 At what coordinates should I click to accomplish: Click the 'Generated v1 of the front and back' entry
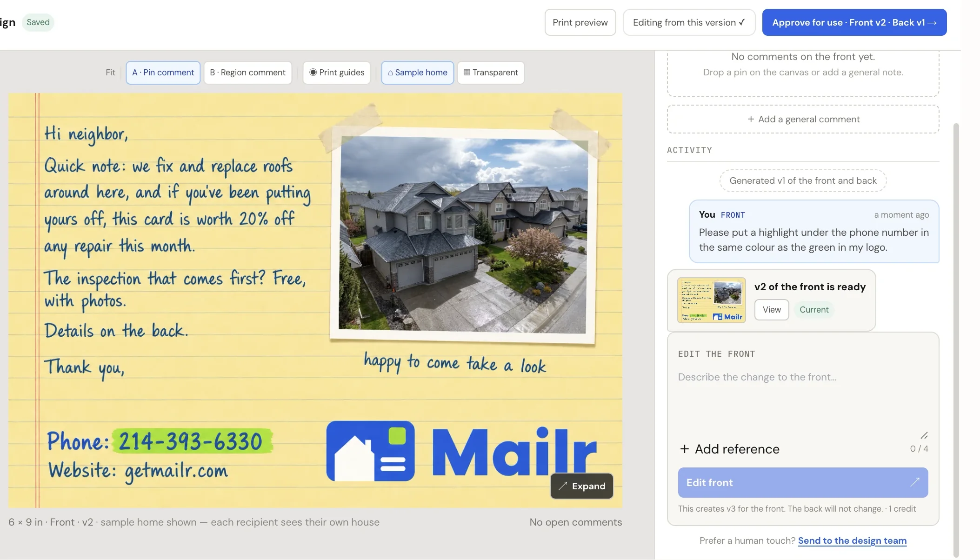pos(803,180)
